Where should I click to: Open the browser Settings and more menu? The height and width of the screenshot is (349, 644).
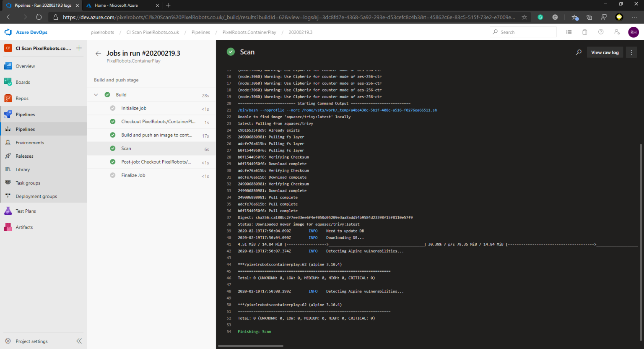coord(634,17)
